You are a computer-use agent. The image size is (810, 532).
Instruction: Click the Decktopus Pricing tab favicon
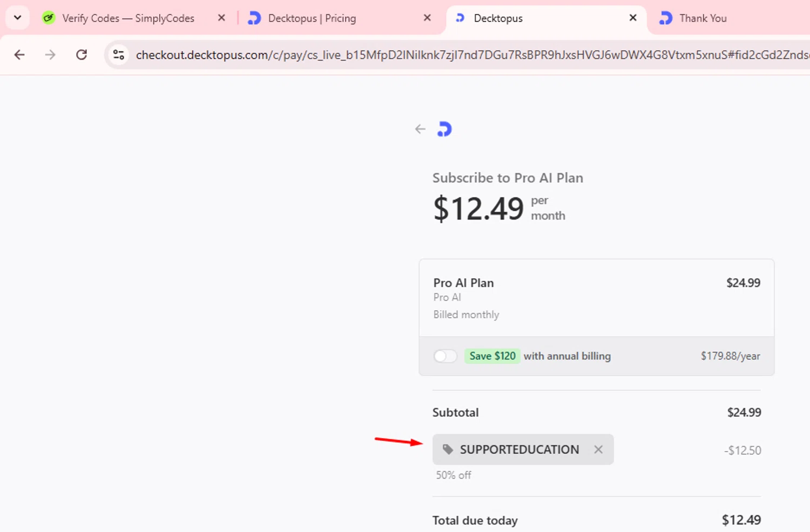click(254, 18)
